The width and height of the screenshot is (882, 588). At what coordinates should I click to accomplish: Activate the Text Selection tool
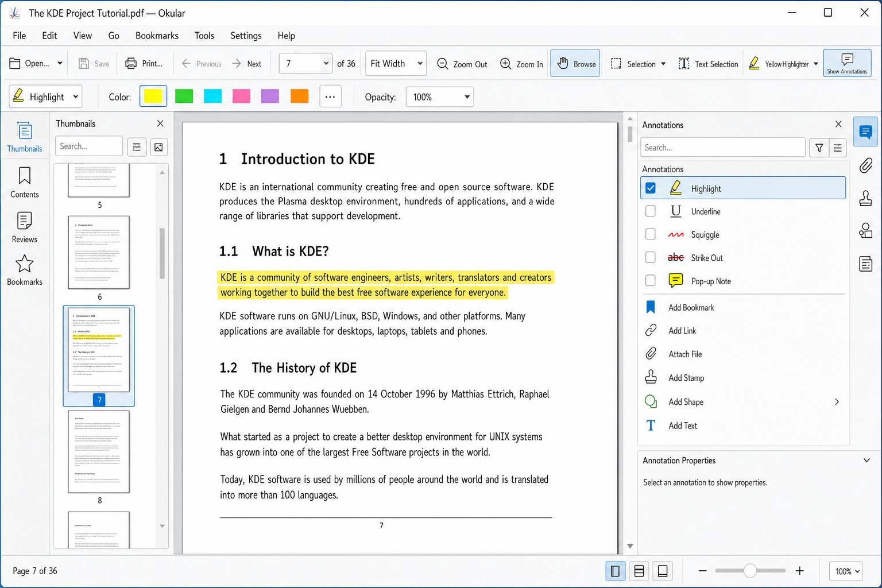coord(708,64)
